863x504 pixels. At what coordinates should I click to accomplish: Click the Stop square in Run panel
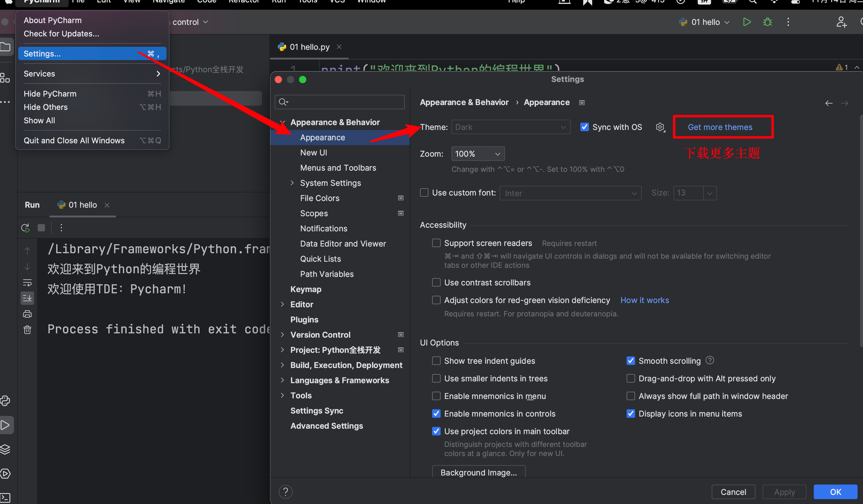click(41, 228)
